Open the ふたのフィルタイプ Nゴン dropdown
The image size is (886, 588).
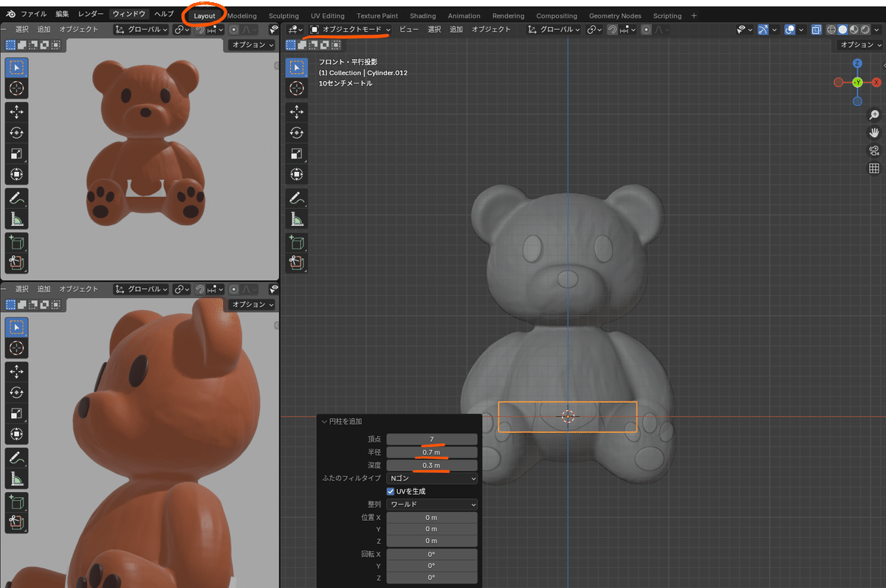(x=432, y=478)
